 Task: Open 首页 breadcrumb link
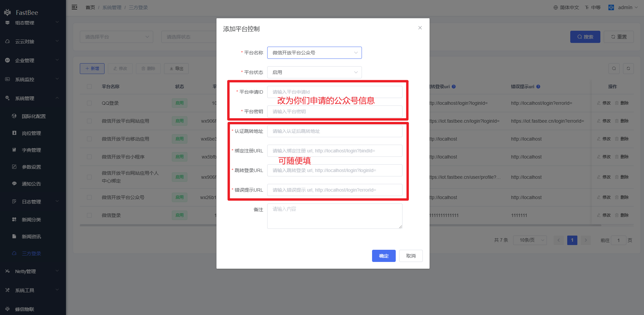point(90,7)
